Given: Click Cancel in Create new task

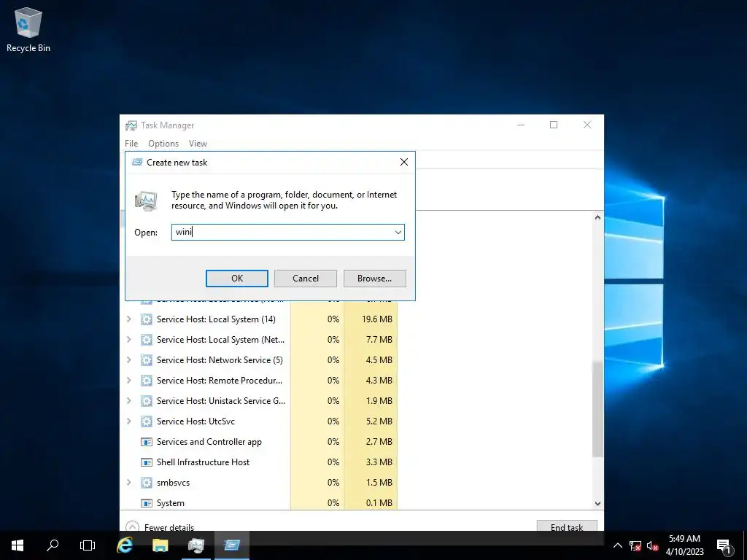Looking at the screenshot, I should (x=306, y=279).
